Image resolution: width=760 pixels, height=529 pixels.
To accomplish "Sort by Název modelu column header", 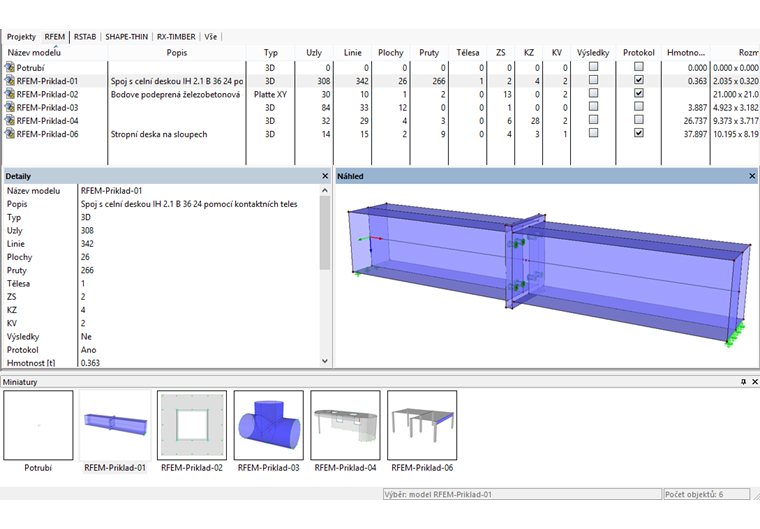I will click(x=55, y=52).
